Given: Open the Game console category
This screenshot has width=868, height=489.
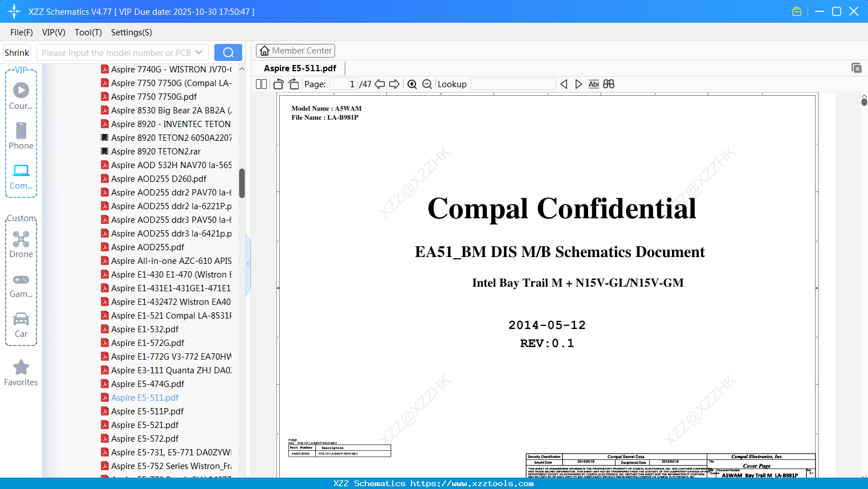Looking at the screenshot, I should (21, 285).
